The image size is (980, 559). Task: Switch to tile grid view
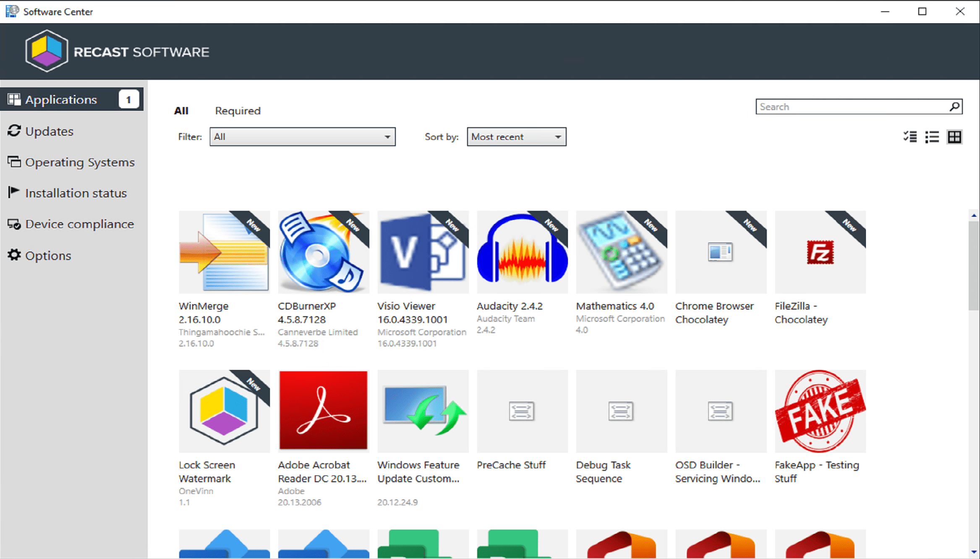[954, 137]
